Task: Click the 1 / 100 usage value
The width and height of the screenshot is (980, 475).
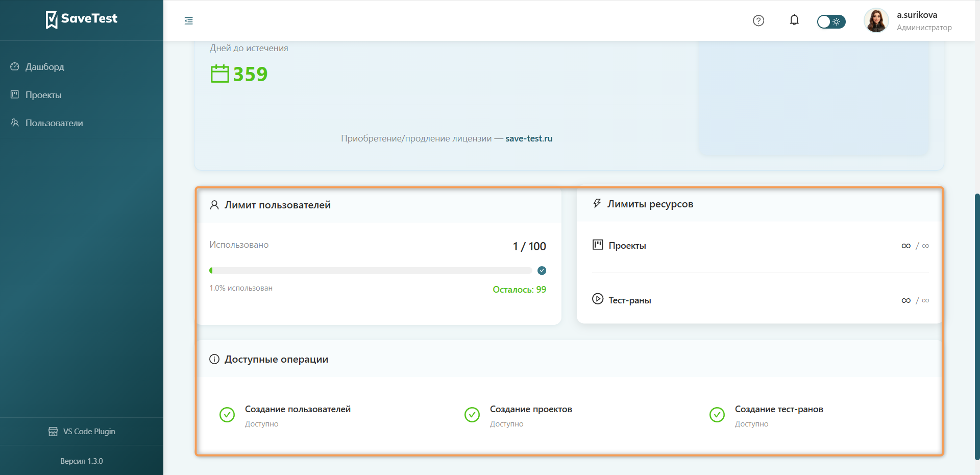Action: pyautogui.click(x=529, y=246)
